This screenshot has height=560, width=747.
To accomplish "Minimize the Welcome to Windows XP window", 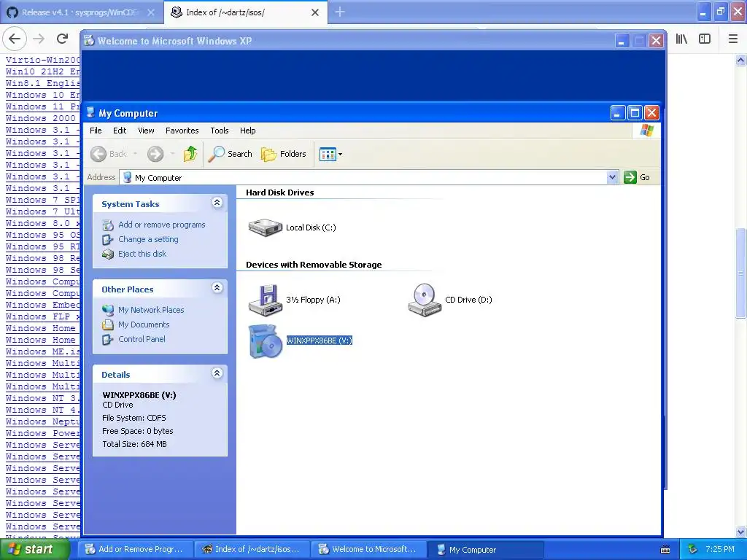I will coord(622,41).
